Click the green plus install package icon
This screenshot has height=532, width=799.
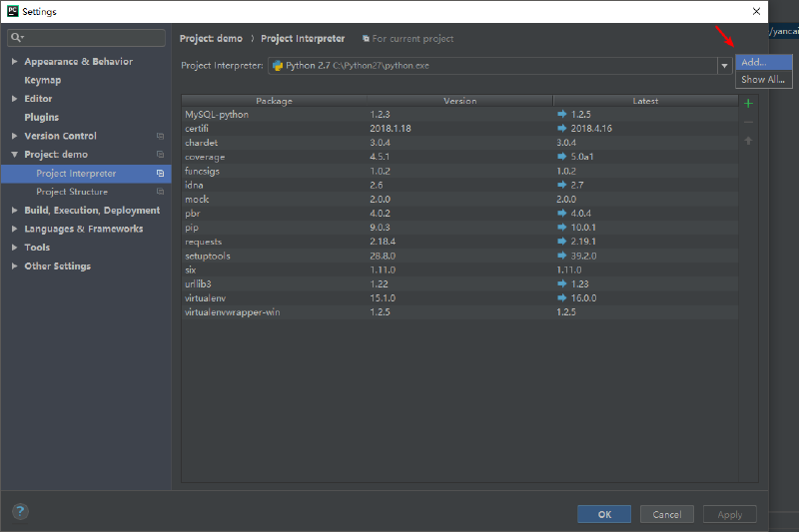748,104
